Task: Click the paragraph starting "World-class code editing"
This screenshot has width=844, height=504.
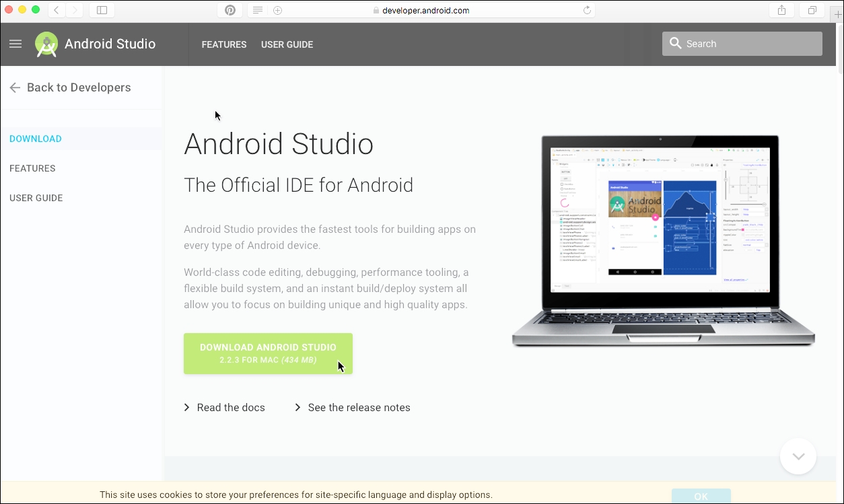Action: pos(326,289)
